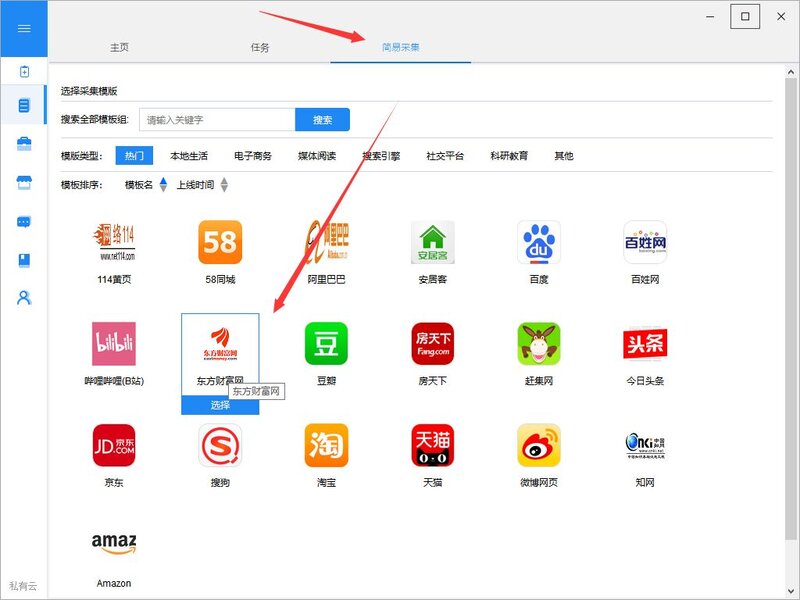Choose the 搜狗 template icon
This screenshot has height=600, width=800.
[220, 445]
